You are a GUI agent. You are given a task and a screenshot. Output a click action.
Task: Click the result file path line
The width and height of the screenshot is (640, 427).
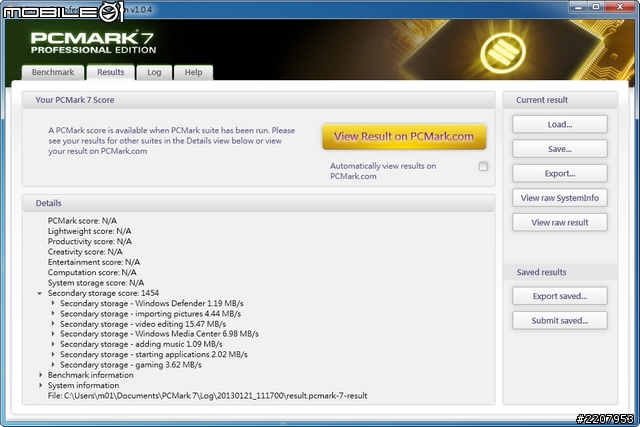[207, 396]
